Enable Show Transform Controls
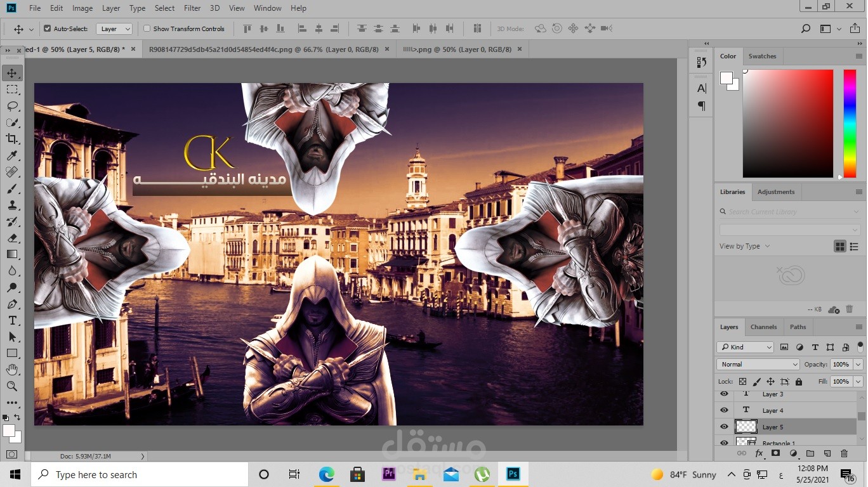Screen dimensions: 868x487 tap(147, 29)
